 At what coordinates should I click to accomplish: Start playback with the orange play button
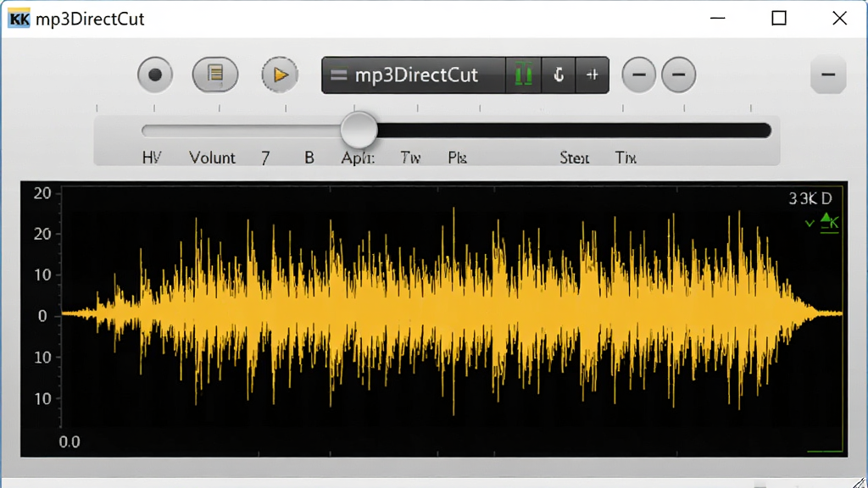pos(280,75)
